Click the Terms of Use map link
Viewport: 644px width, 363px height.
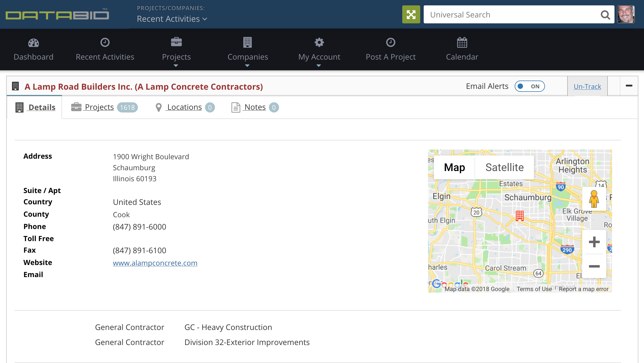[534, 289]
